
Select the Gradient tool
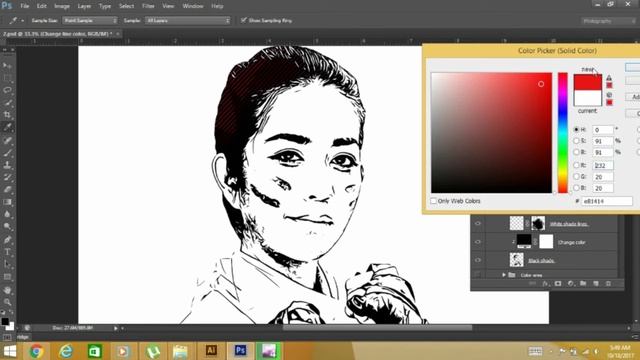pos(7,202)
